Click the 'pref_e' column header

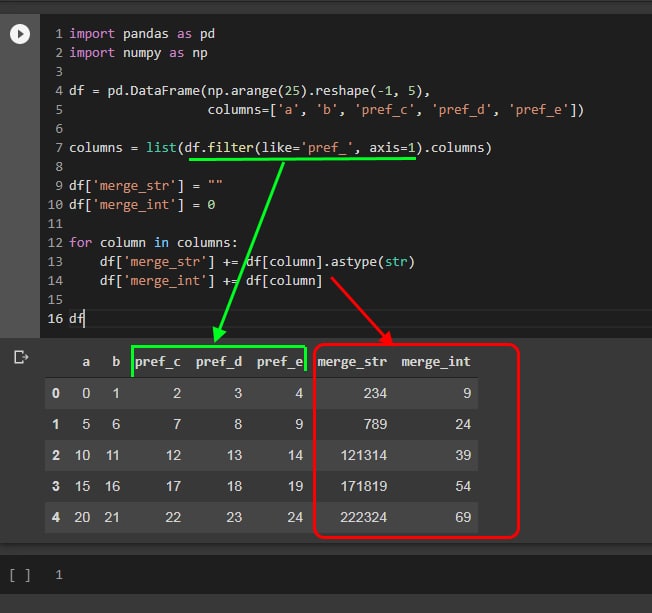(280, 362)
